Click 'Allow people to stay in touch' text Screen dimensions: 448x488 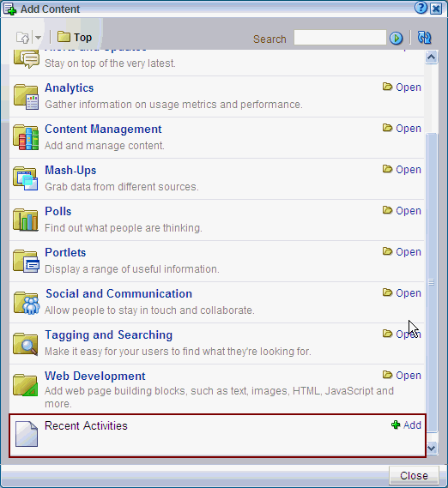(x=149, y=310)
